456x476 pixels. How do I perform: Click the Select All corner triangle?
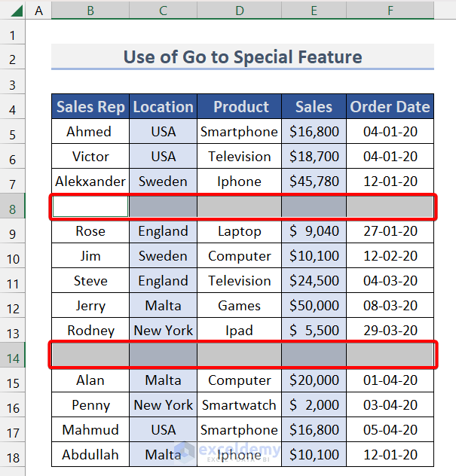[x=14, y=10]
